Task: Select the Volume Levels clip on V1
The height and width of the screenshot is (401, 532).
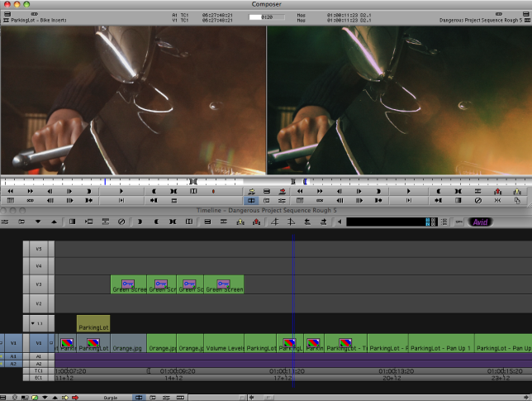Action: [224, 343]
